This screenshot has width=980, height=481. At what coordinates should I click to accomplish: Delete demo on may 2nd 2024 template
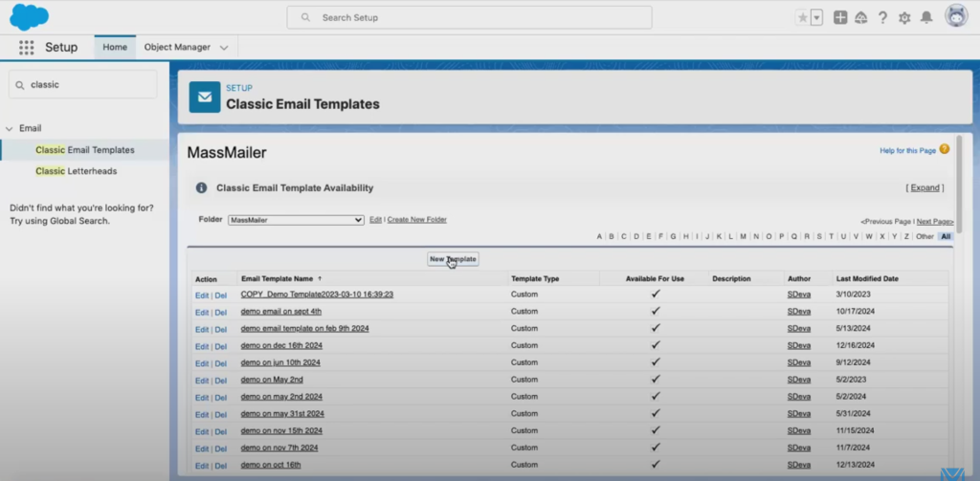coord(221,397)
